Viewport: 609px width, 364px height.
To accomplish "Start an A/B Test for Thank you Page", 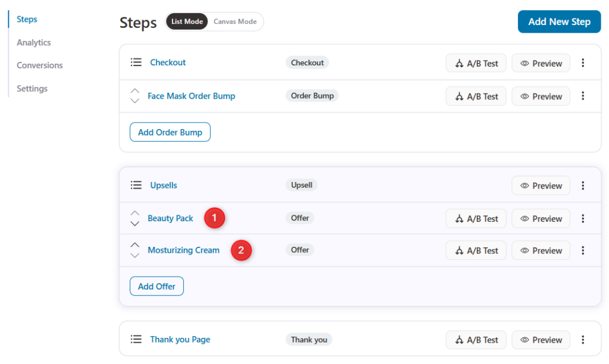I will click(x=476, y=340).
